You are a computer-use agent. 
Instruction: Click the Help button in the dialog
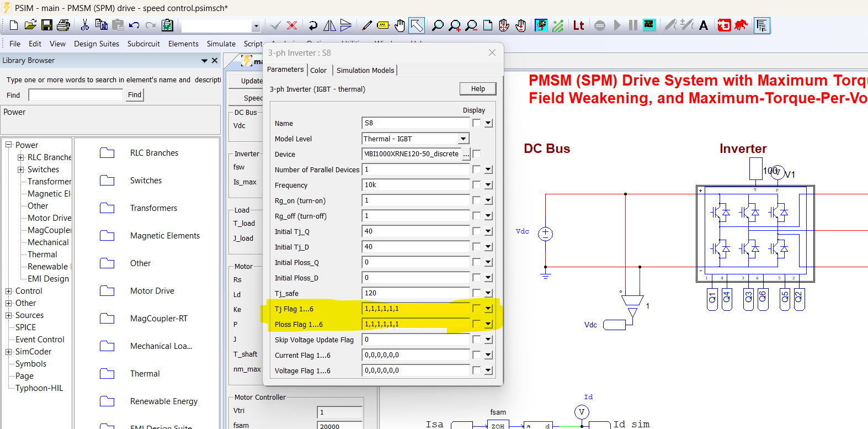pos(478,89)
